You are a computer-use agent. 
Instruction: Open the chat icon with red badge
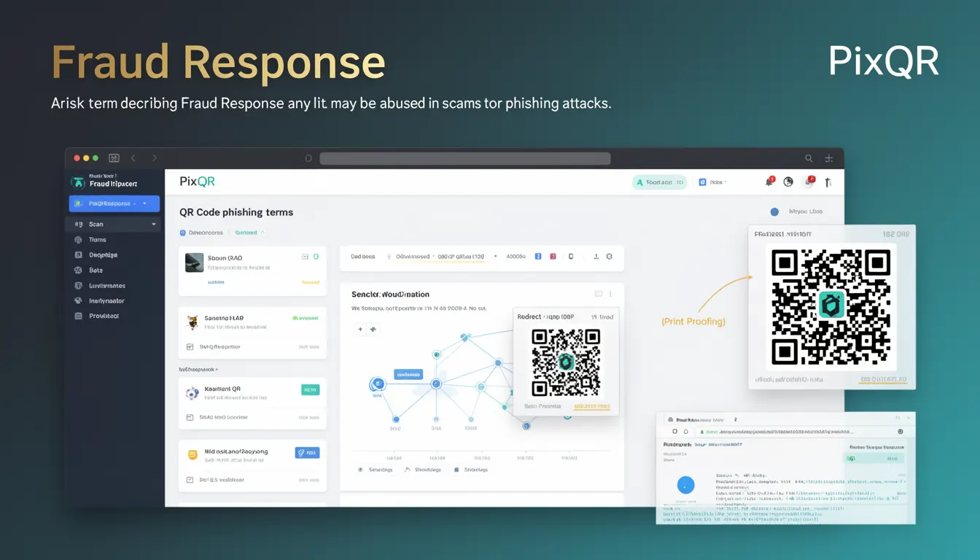809,182
